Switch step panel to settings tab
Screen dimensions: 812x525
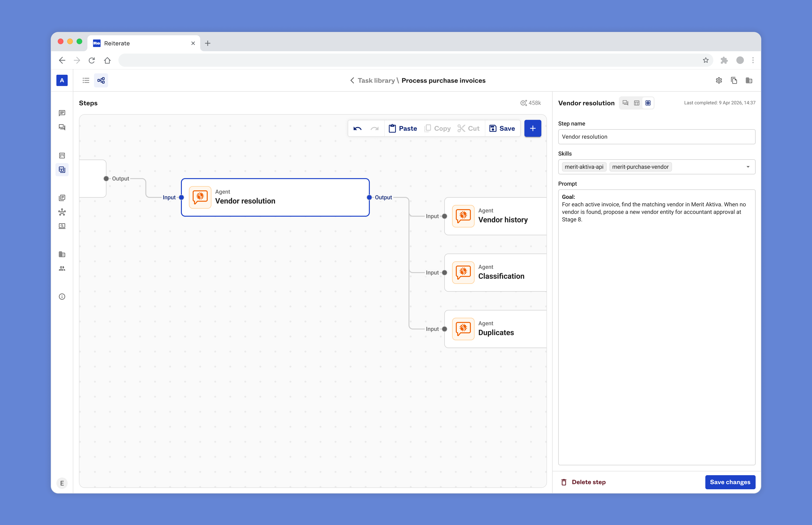[x=648, y=103]
